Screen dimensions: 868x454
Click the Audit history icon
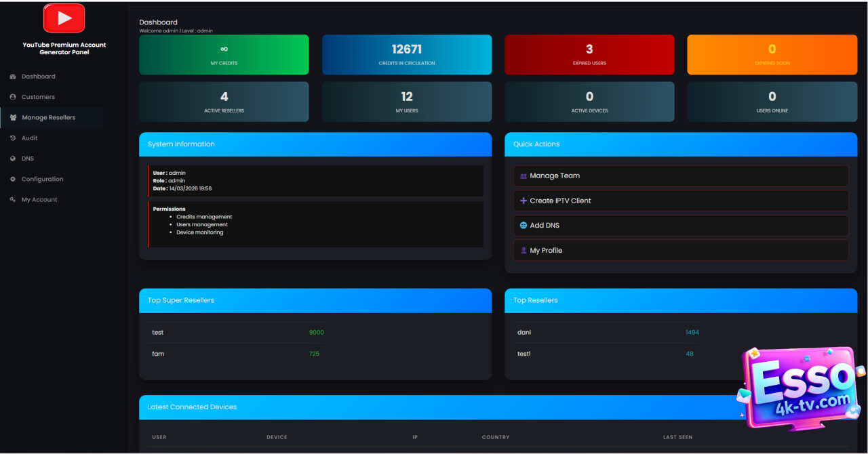(x=13, y=138)
